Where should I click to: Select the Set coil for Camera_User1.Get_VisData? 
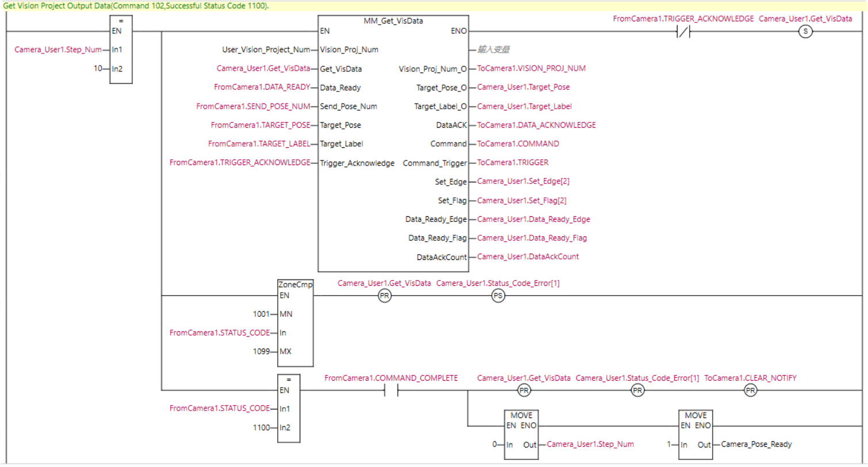[805, 32]
